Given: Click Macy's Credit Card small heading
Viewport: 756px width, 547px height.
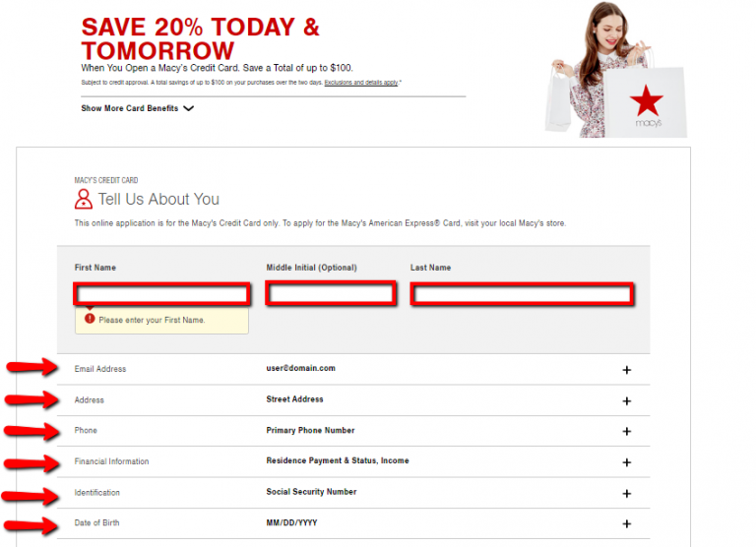Looking at the screenshot, I should 106,180.
